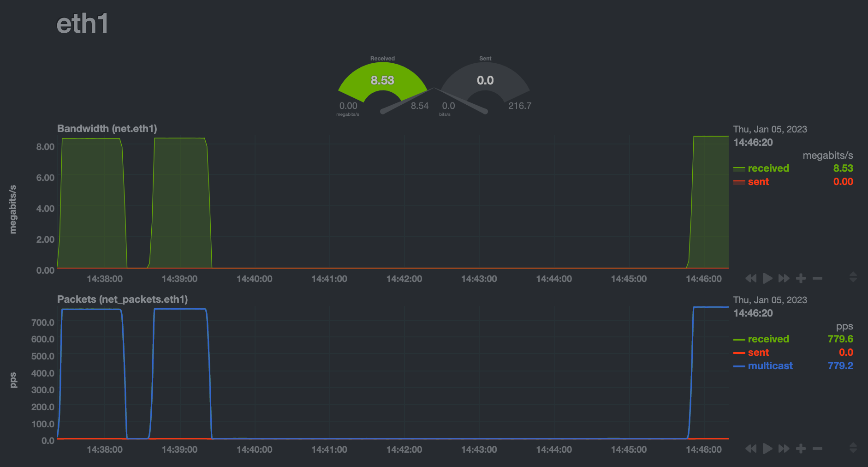
Task: Click the grey Sent gauge
Action: pos(485,81)
